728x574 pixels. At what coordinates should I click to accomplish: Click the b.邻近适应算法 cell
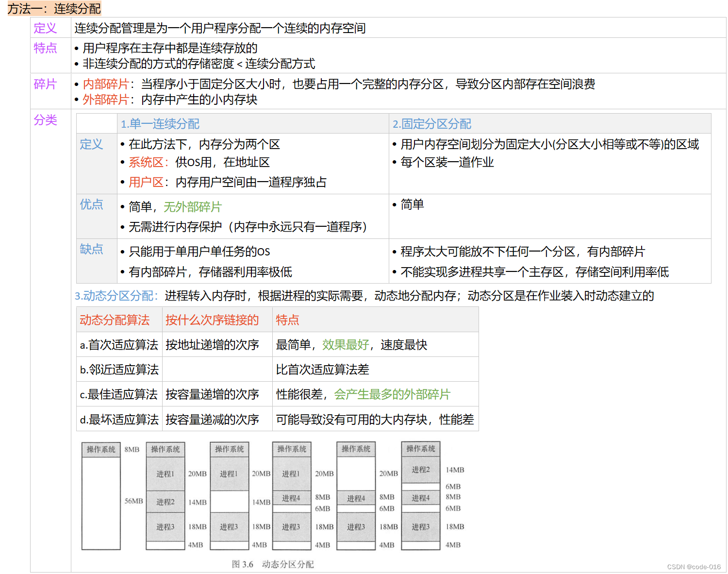tap(118, 369)
